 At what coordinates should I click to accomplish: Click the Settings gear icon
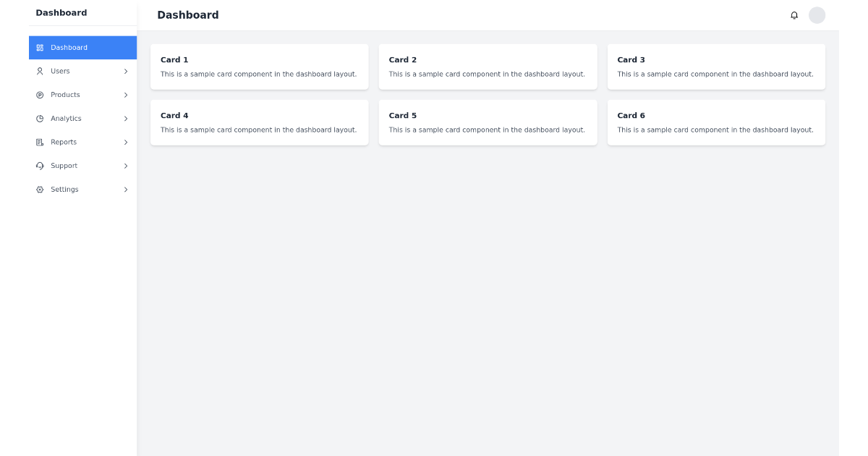coord(40,189)
